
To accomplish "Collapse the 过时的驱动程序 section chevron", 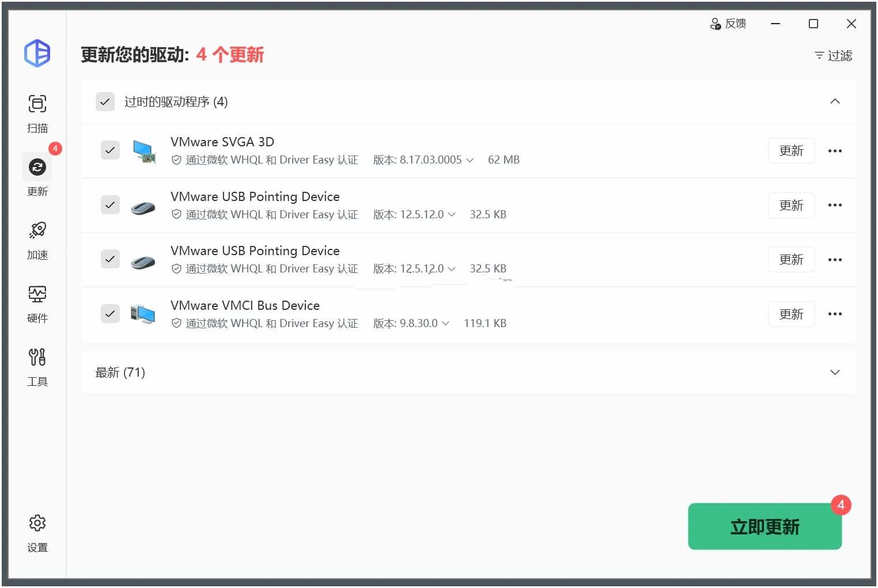I will click(x=835, y=101).
